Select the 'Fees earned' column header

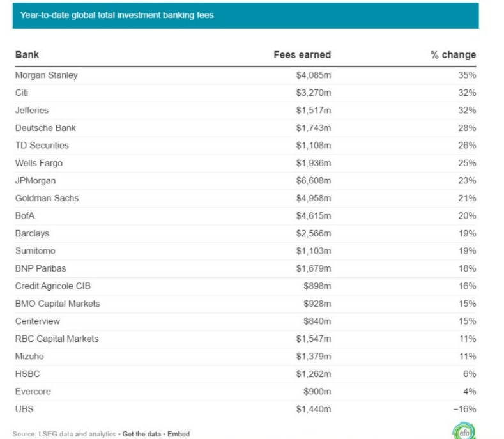pos(302,55)
